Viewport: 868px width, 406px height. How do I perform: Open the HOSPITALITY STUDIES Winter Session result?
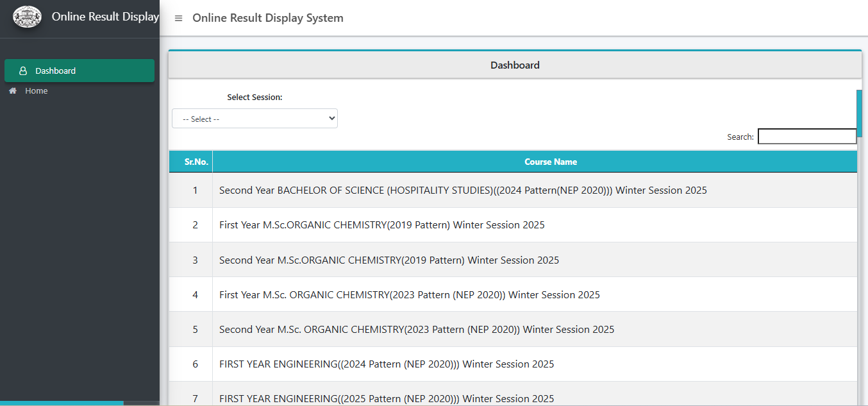(463, 190)
